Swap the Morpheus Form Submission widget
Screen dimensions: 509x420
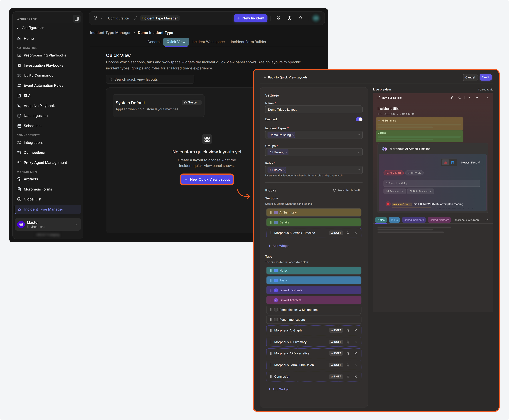click(348, 365)
